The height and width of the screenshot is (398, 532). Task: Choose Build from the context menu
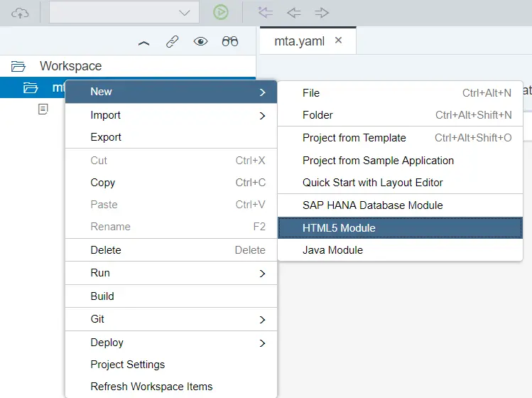point(171,296)
